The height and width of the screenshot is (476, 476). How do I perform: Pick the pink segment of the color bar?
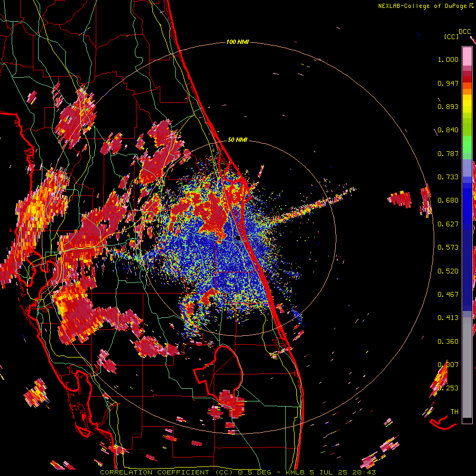click(x=467, y=56)
